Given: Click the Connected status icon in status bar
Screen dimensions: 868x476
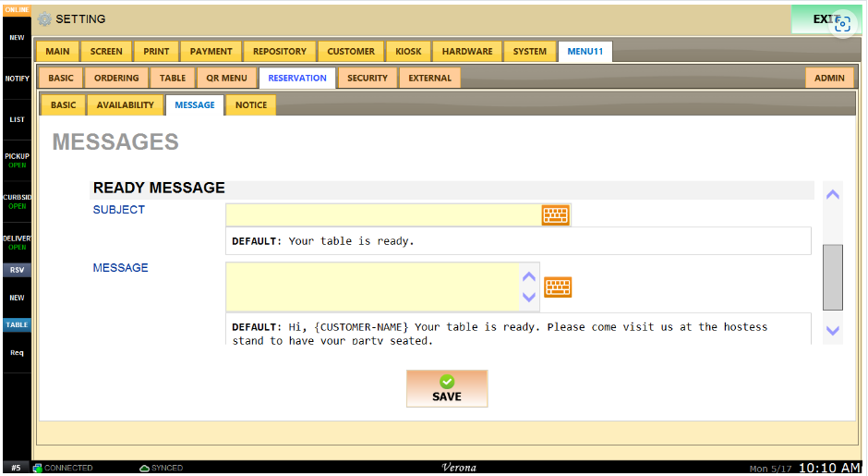Looking at the screenshot, I should 38,469.
